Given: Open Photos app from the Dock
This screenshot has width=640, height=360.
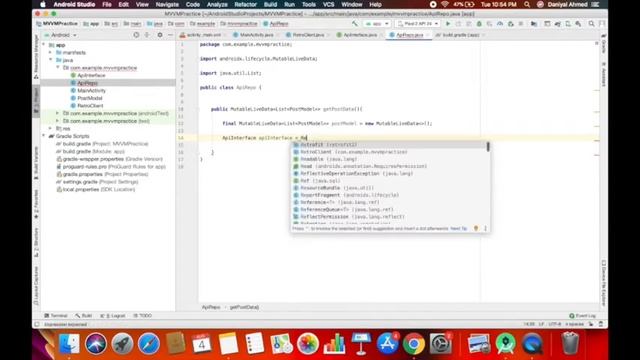Looking at the screenshot, I should 308,344.
